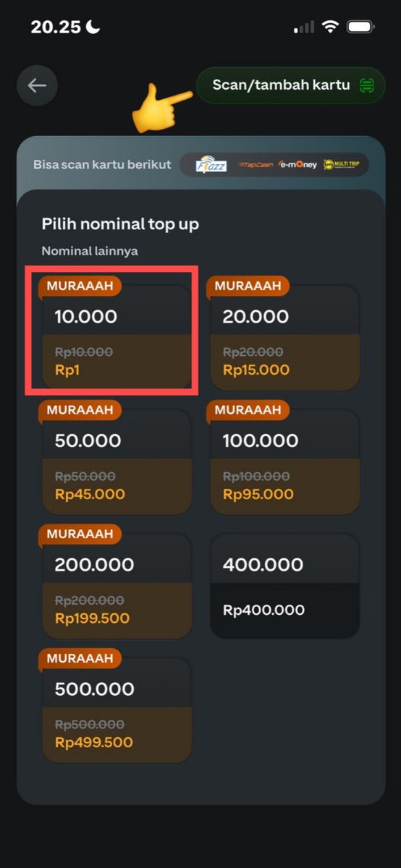Tap the card scan icon in green button
Image resolution: width=401 pixels, height=868 pixels.
pos(368,85)
